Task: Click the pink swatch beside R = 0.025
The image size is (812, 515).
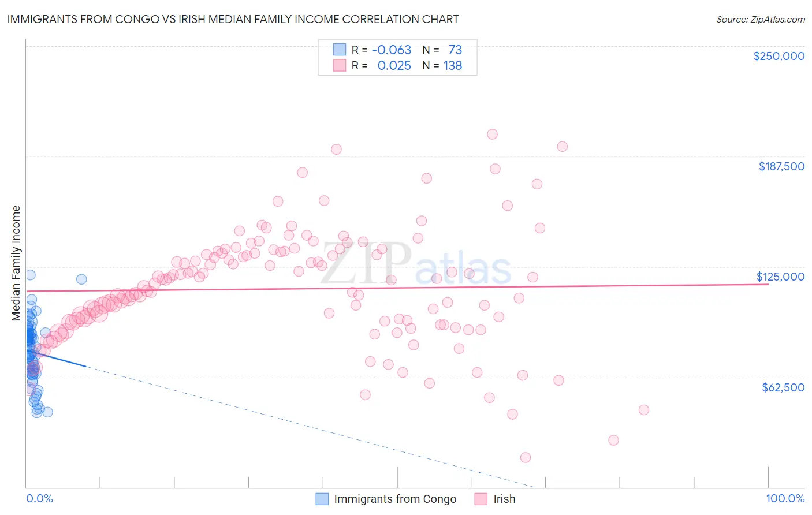Action: pyautogui.click(x=339, y=66)
